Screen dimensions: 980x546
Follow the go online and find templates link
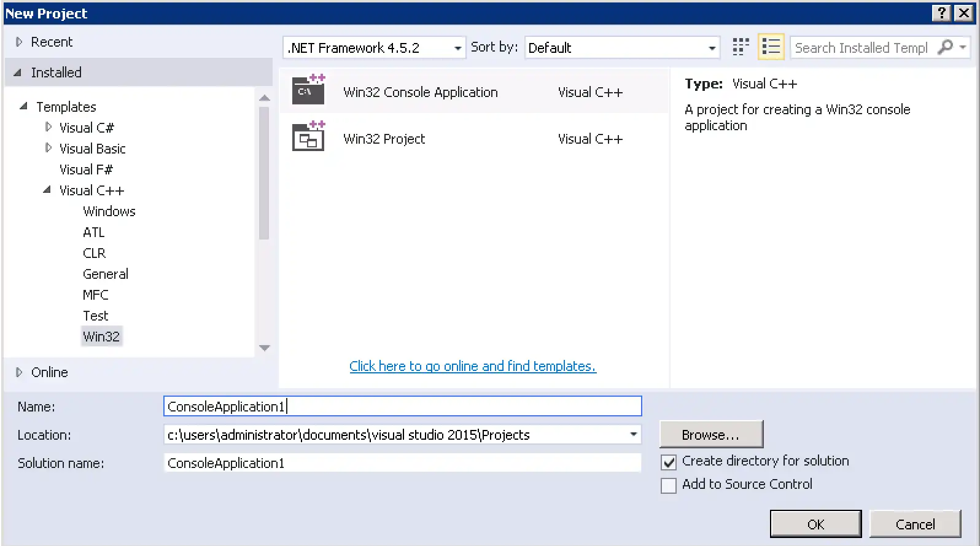click(472, 366)
